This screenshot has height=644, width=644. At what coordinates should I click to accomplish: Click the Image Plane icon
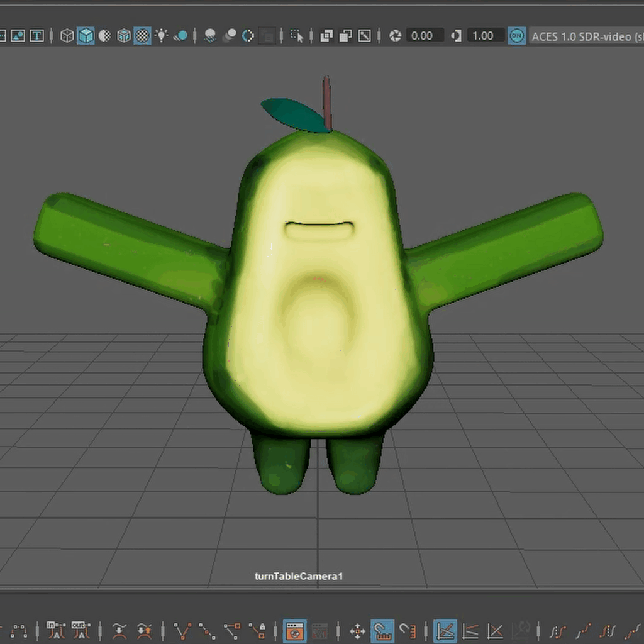pyautogui.click(x=18, y=36)
